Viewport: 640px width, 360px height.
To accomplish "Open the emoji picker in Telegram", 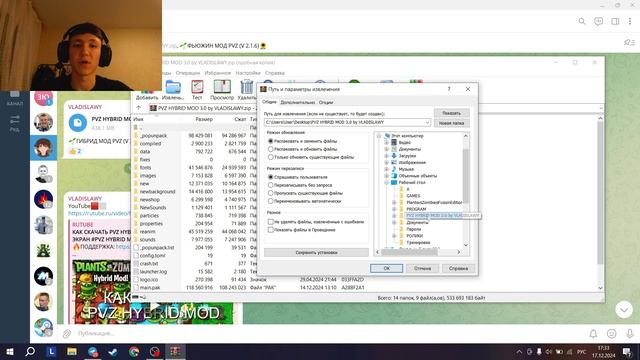I will (x=611, y=333).
